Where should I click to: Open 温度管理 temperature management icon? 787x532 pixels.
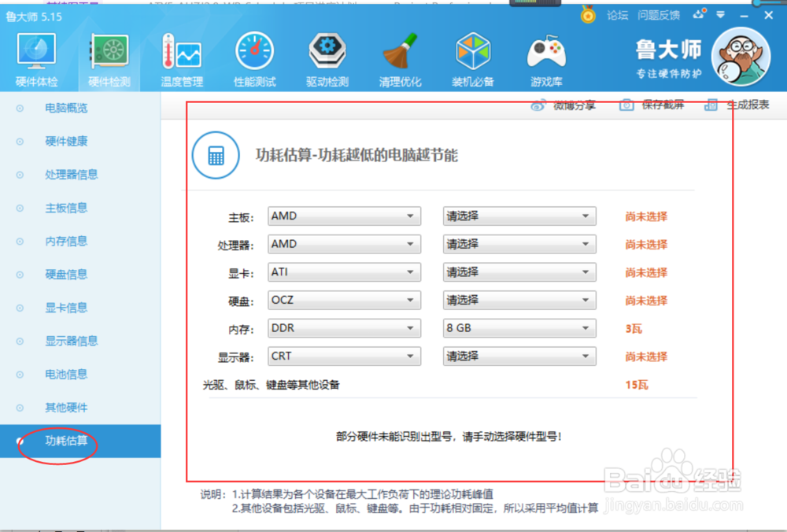click(182, 51)
